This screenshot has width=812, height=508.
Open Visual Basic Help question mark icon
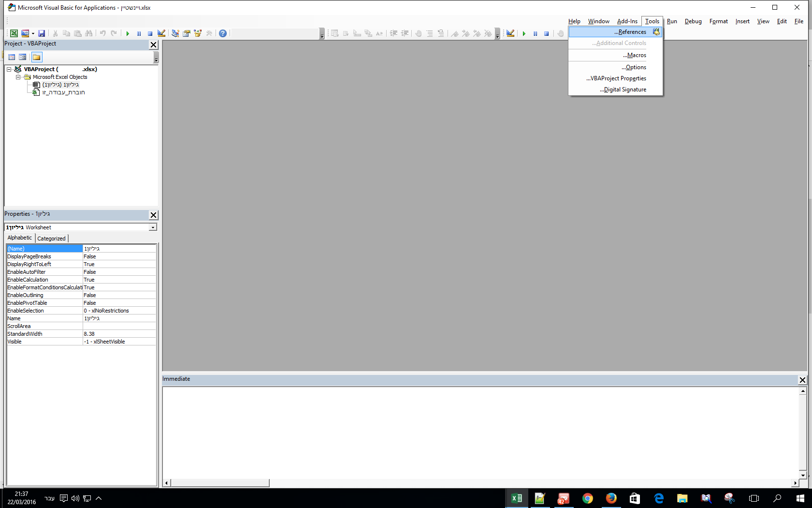point(223,33)
